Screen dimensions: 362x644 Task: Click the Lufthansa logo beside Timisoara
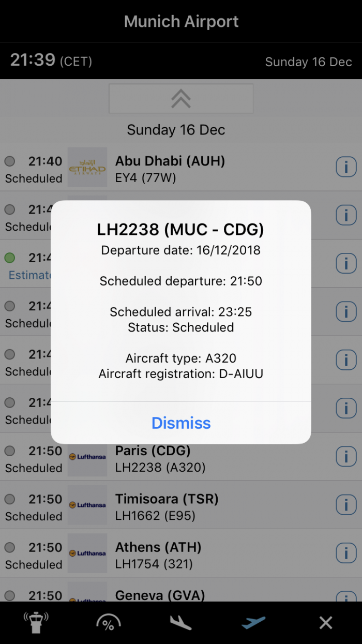[x=87, y=505]
